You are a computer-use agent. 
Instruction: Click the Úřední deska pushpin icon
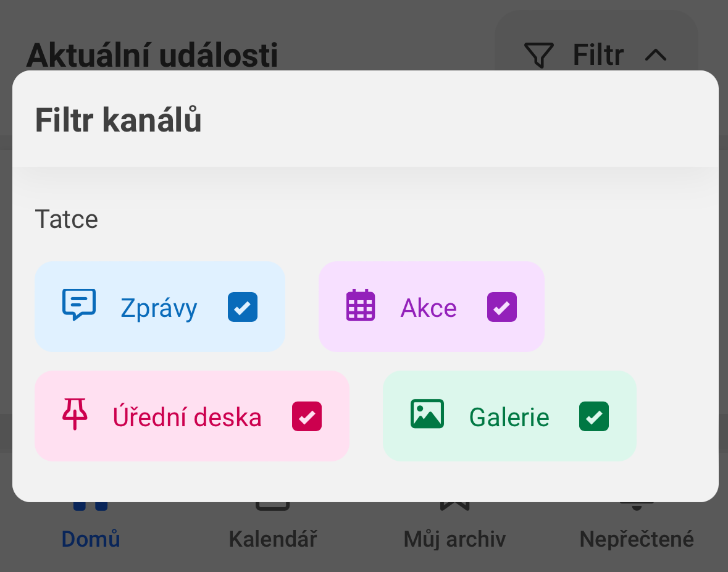75,414
